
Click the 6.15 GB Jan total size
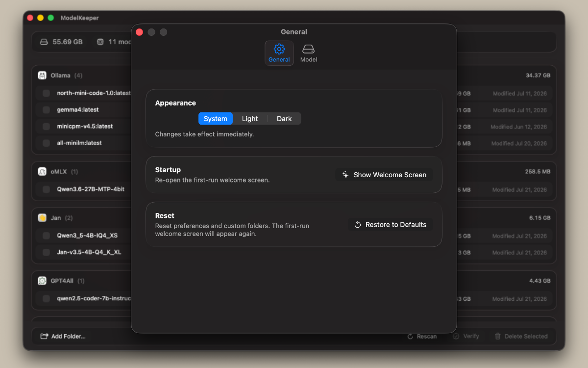coord(540,218)
